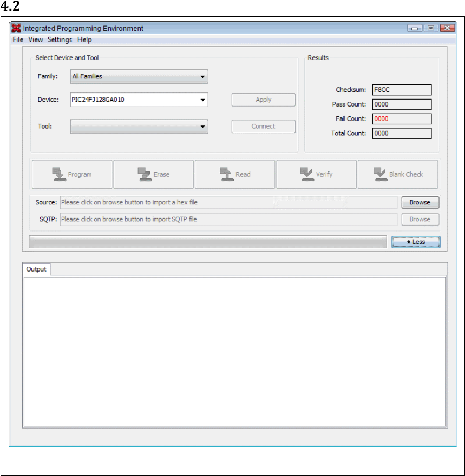Image resolution: width=465 pixels, height=476 pixels.
Task: Click the Erase icon
Action: click(145, 174)
